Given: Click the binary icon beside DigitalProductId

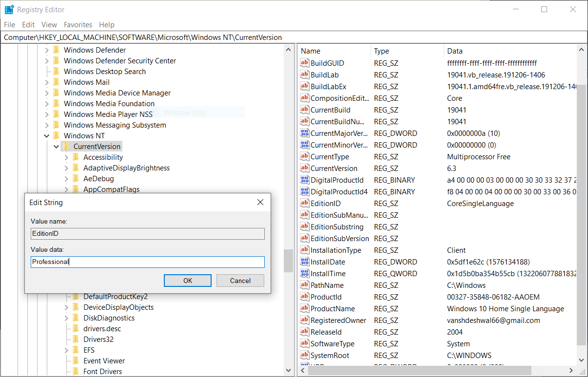Looking at the screenshot, I should [305, 180].
